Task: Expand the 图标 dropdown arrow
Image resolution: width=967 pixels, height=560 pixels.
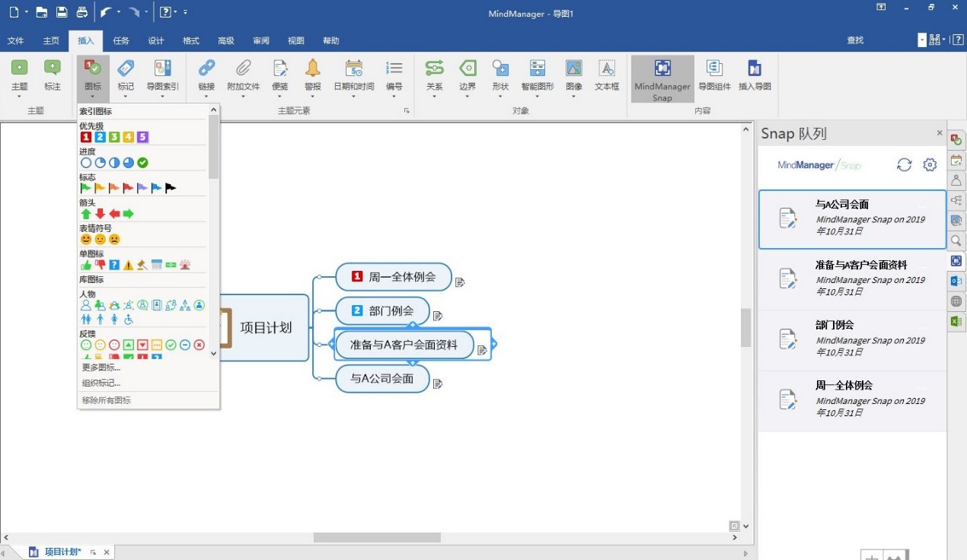Action: tap(92, 97)
